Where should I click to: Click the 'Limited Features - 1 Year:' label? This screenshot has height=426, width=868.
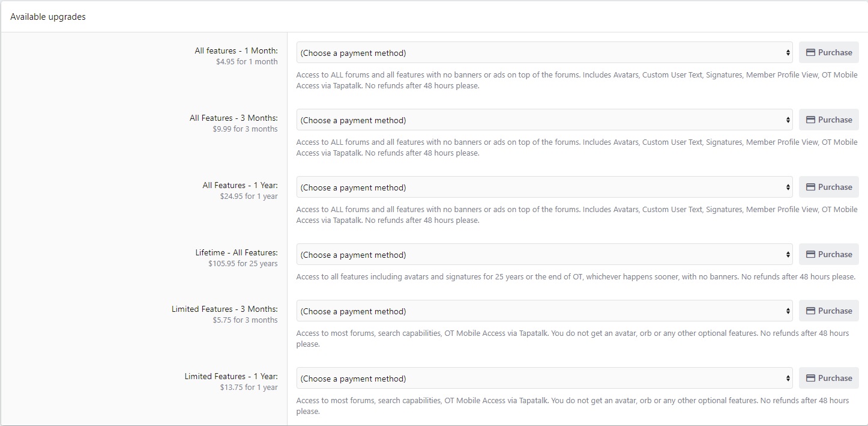click(x=231, y=377)
